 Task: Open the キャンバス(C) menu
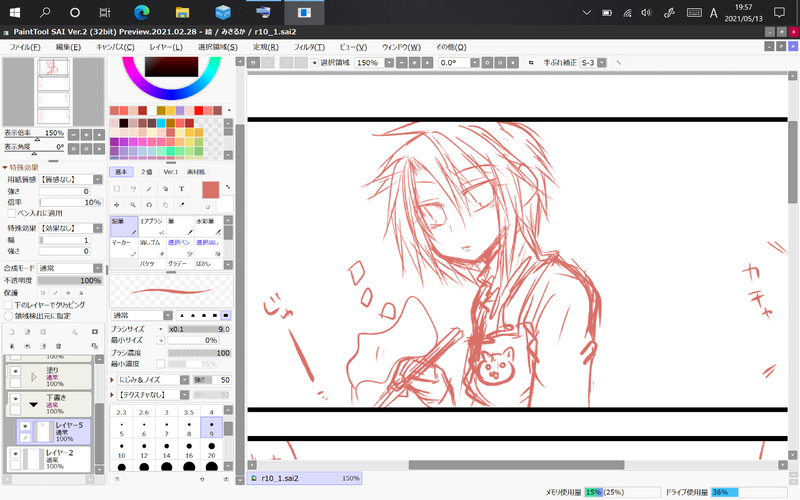(115, 47)
